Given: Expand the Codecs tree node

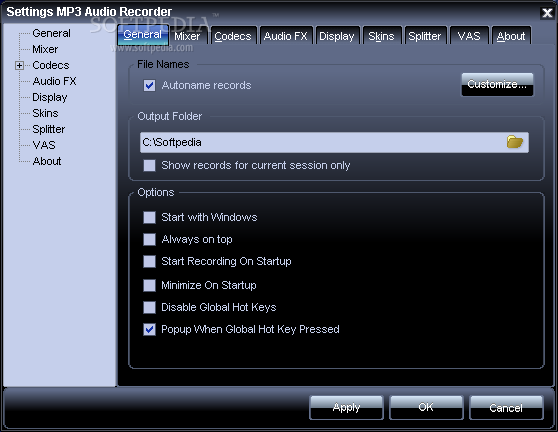Looking at the screenshot, I should [x=20, y=65].
